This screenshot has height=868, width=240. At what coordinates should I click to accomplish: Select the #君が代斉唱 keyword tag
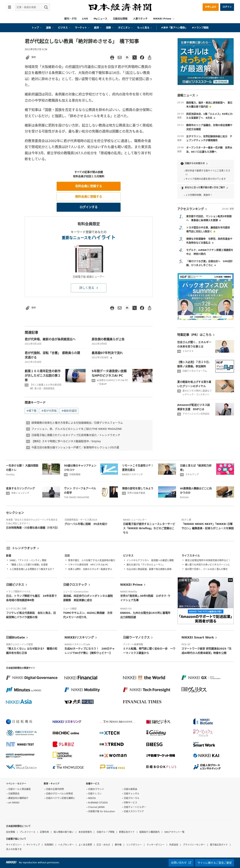49,411
